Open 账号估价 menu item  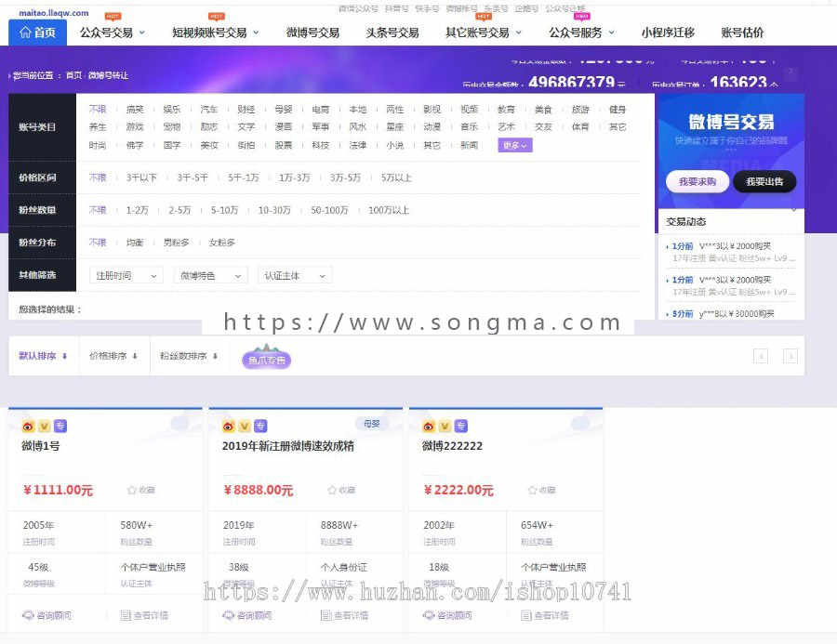(742, 33)
